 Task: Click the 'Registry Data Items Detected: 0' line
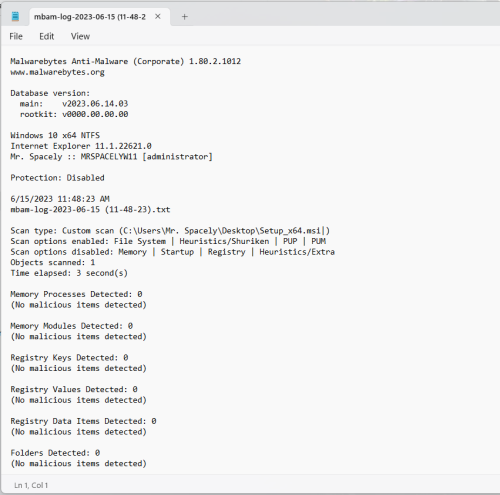coord(83,421)
